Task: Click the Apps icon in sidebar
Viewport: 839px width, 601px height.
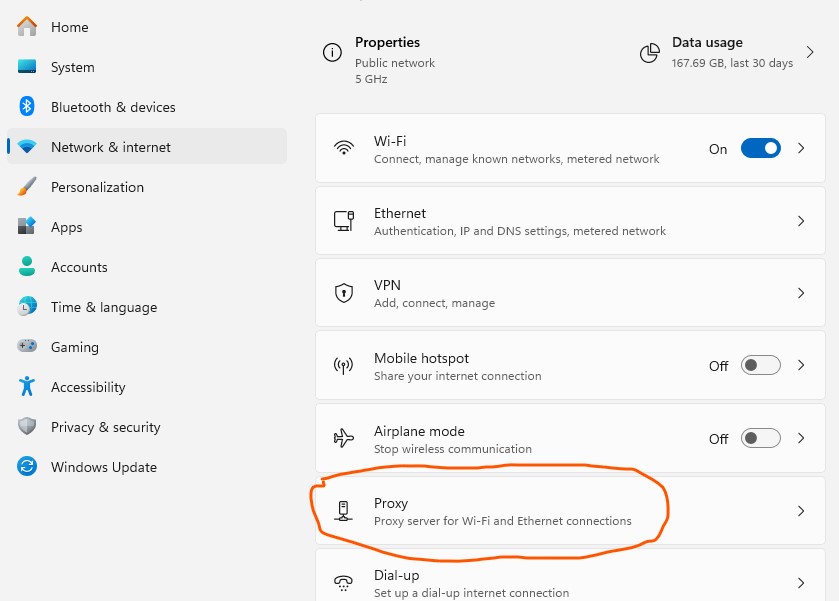Action: 27,226
